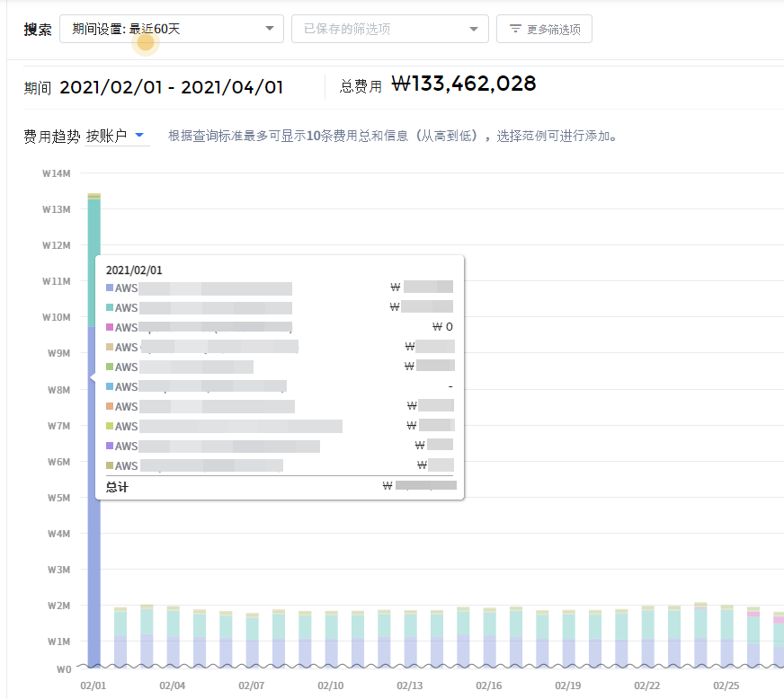Click the 搜索 label

click(x=38, y=29)
